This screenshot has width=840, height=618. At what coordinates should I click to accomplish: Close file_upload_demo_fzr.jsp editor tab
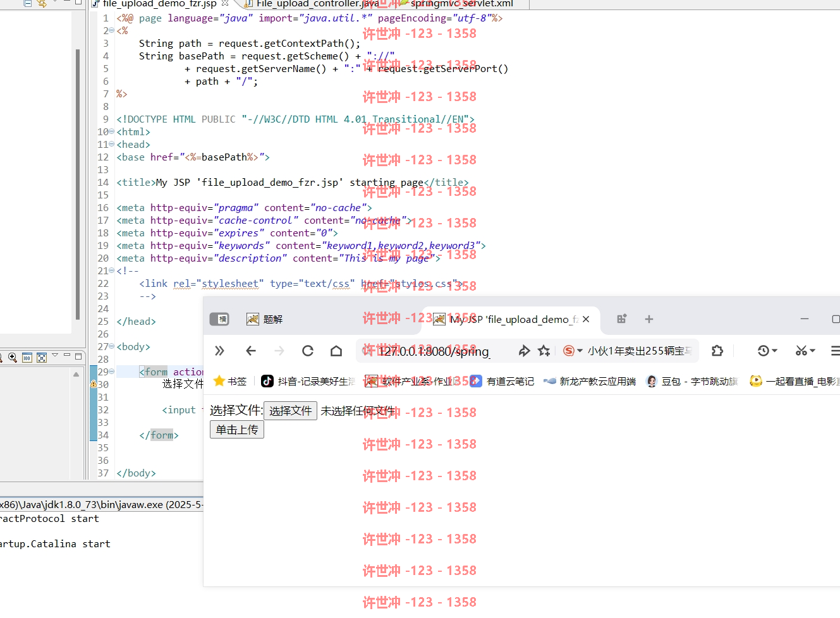pyautogui.click(x=224, y=3)
